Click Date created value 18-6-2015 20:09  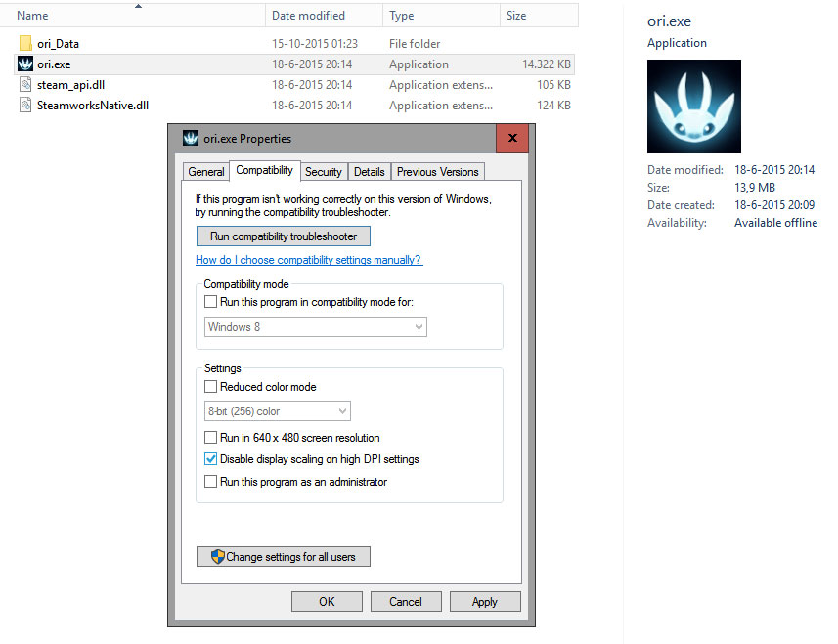pos(774,204)
